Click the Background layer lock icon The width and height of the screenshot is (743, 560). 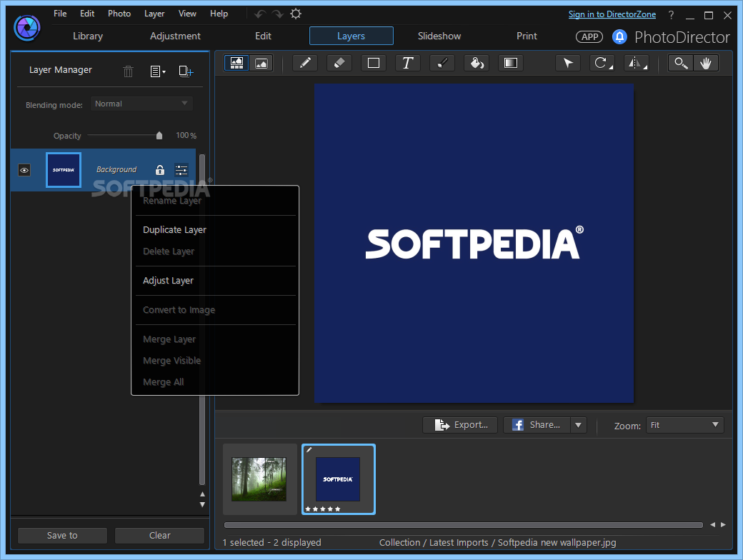pos(160,169)
